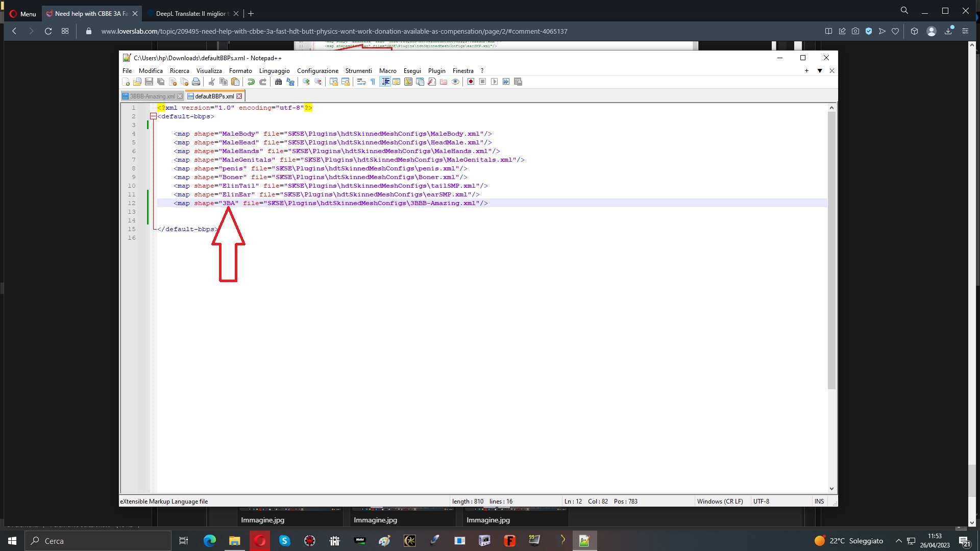Image resolution: width=980 pixels, height=551 pixels.
Task: Open Folder as Workspace panel
Action: (444, 82)
